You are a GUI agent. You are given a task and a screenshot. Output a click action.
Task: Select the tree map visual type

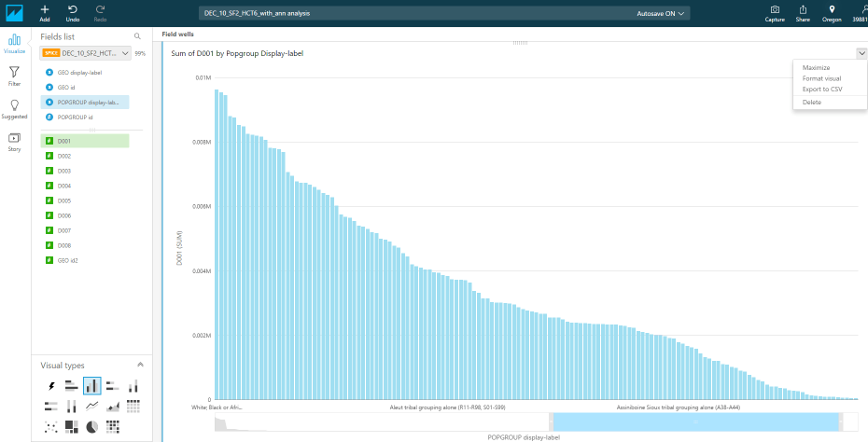pyautogui.click(x=71, y=426)
